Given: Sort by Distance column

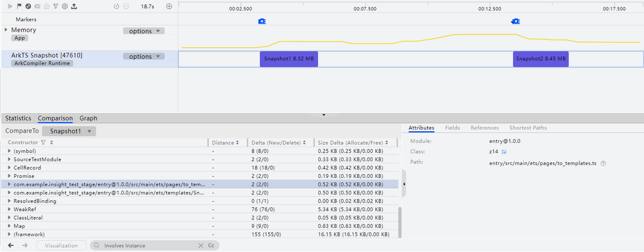Looking at the screenshot, I should (x=226, y=142).
